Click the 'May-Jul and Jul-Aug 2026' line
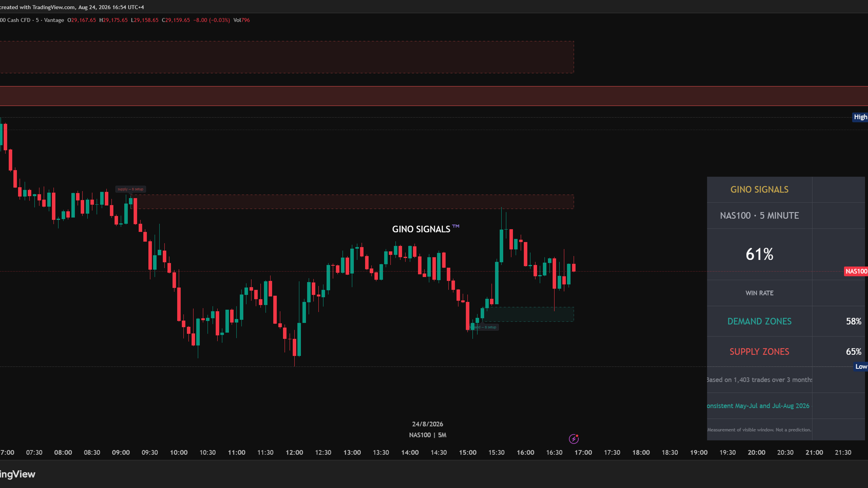Screen dimensions: 868x488 pos(772,406)
